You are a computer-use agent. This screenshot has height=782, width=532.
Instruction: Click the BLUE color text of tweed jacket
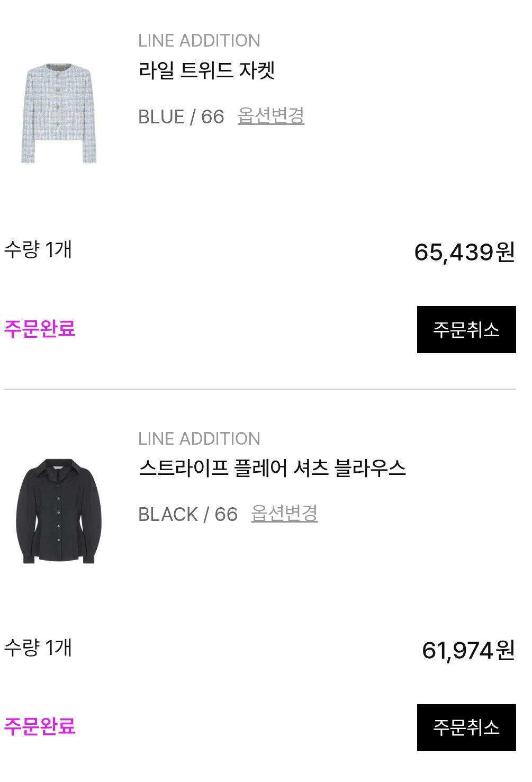point(161,117)
